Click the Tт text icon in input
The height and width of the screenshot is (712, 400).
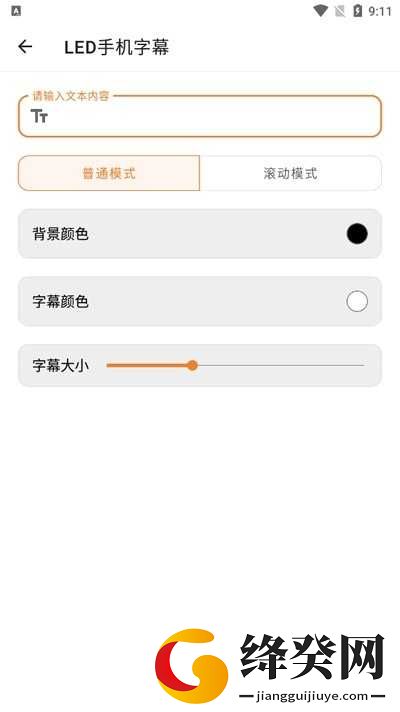tap(39, 116)
